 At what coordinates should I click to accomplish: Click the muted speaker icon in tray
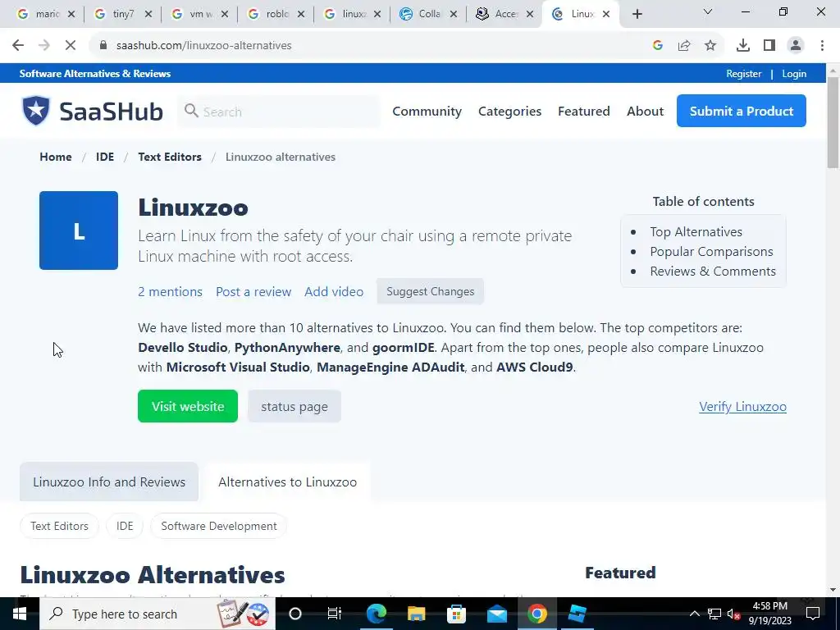[733, 614]
